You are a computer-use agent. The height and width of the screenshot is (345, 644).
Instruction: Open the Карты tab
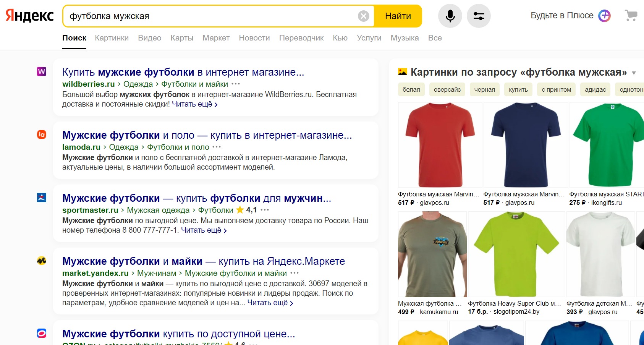point(182,38)
